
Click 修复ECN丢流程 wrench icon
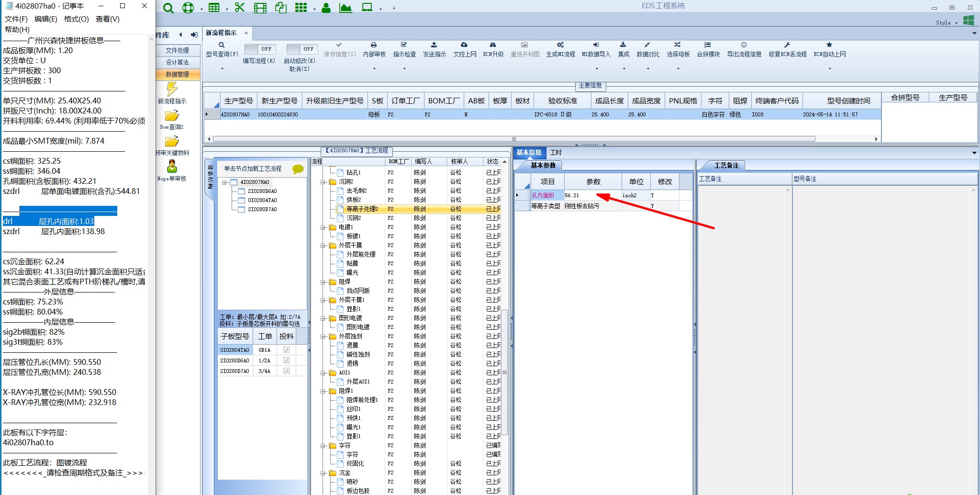pos(787,45)
